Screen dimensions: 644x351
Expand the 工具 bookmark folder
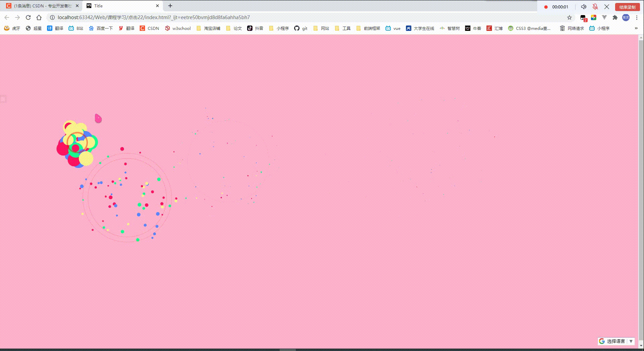coord(342,28)
